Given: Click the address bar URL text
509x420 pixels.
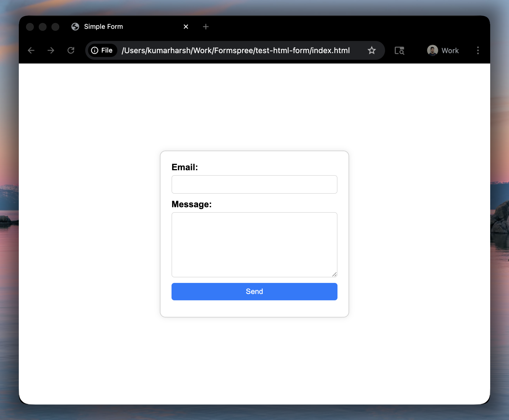Looking at the screenshot, I should point(236,50).
